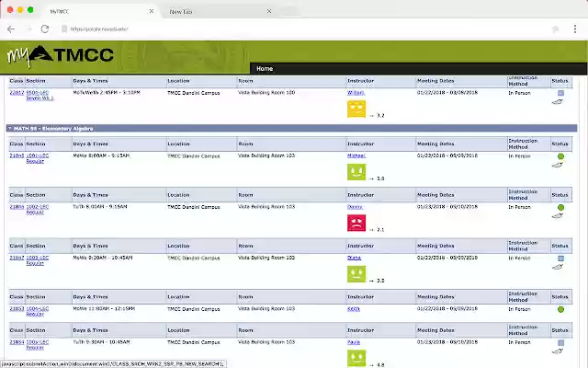
Task: Click "Vista Building Room 100" in William's row
Action: [266, 92]
